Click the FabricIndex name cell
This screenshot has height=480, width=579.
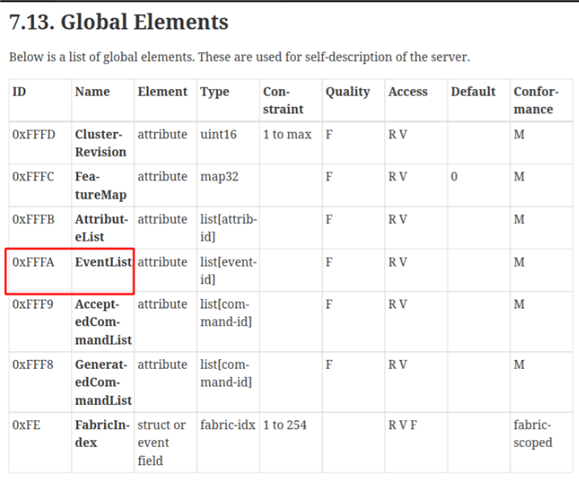pos(103,443)
